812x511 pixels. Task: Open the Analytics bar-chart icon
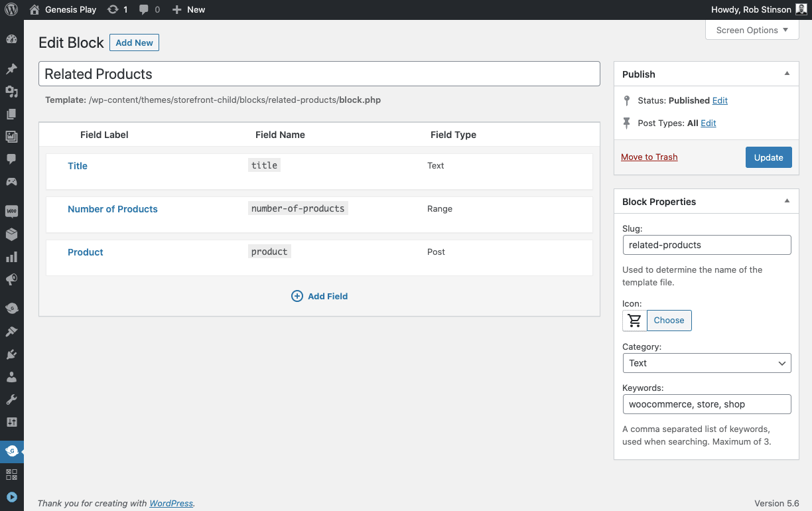point(11,257)
